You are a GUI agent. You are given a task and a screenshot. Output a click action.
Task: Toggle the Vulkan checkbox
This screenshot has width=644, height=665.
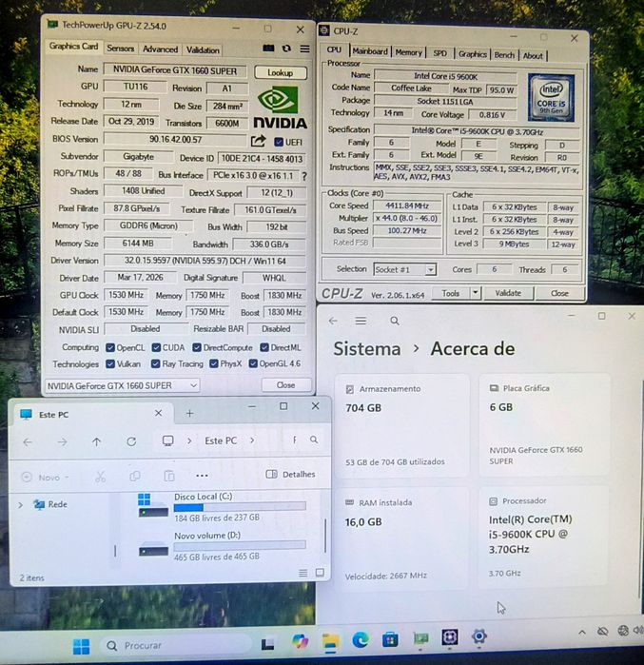click(x=110, y=363)
